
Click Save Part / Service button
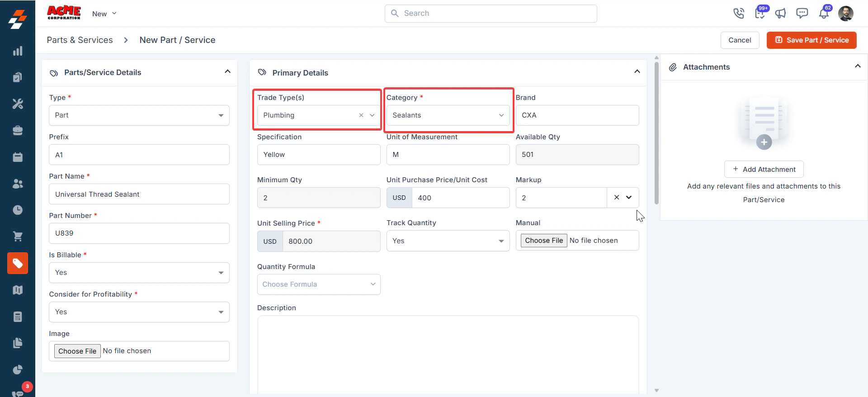811,40
